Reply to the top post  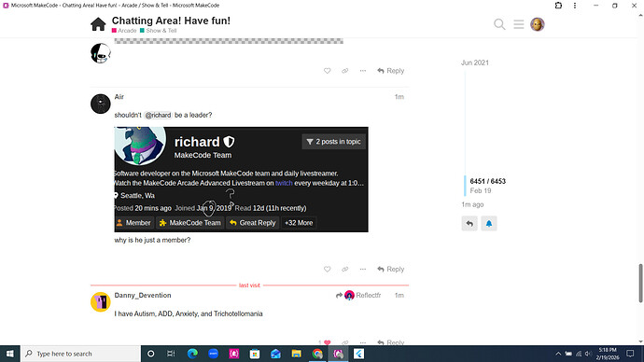coord(390,71)
